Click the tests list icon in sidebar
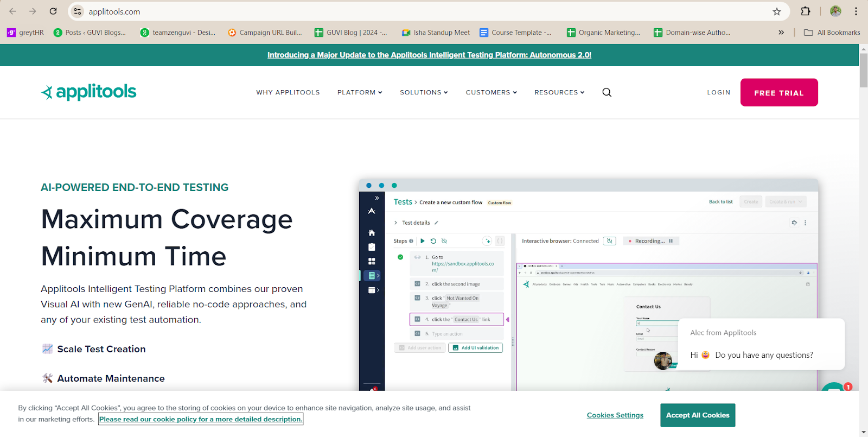Image resolution: width=868 pixels, height=437 pixels. click(372, 276)
